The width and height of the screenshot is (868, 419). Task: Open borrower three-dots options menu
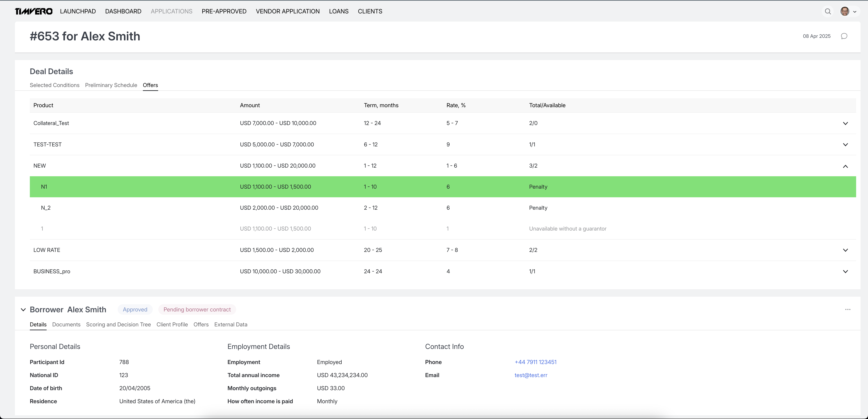pyautogui.click(x=847, y=309)
